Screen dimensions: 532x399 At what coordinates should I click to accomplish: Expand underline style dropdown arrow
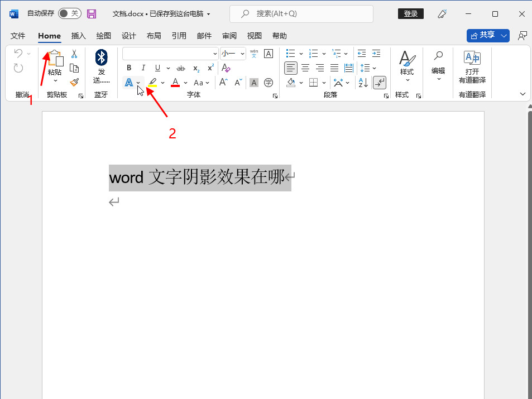pyautogui.click(x=168, y=68)
